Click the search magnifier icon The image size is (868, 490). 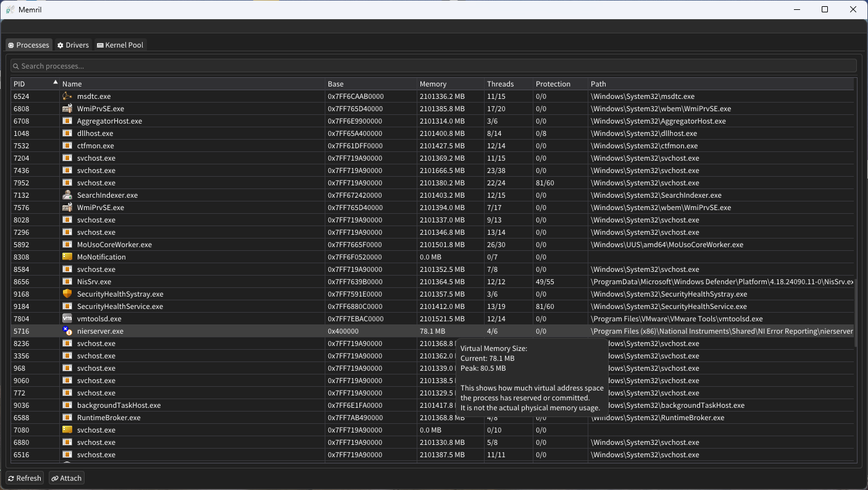[16, 66]
